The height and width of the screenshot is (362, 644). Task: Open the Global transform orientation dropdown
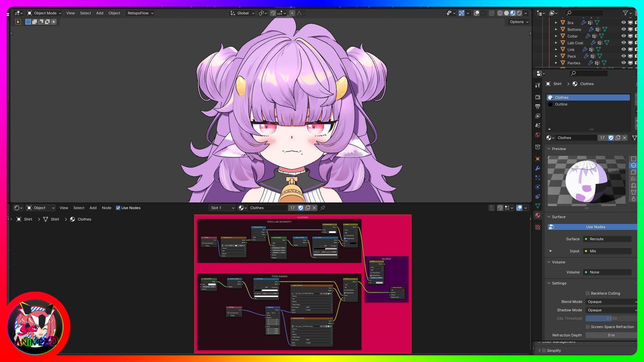(x=243, y=13)
